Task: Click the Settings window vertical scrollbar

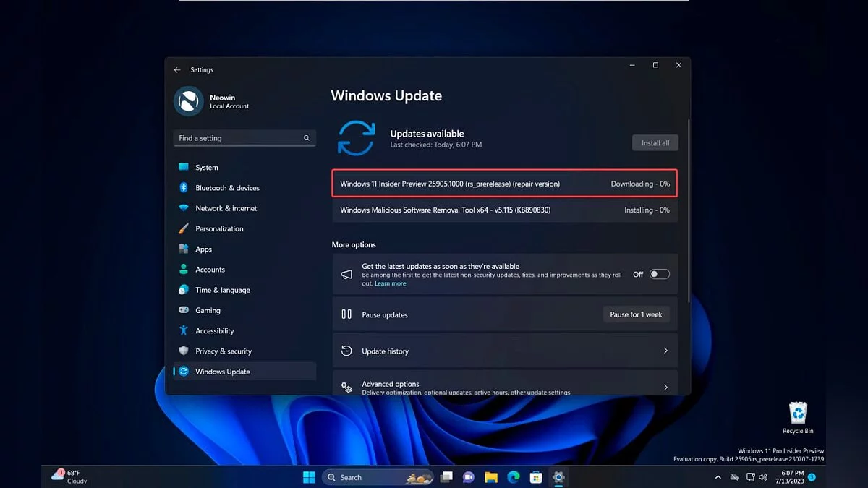Action: [x=689, y=210]
